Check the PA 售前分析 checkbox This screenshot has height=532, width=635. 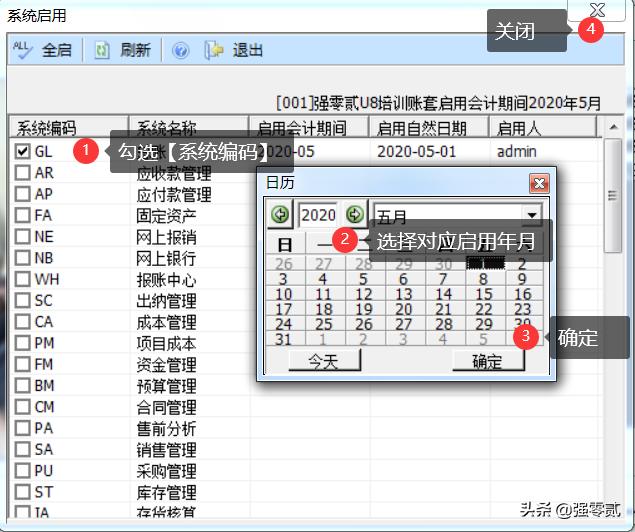[23, 428]
